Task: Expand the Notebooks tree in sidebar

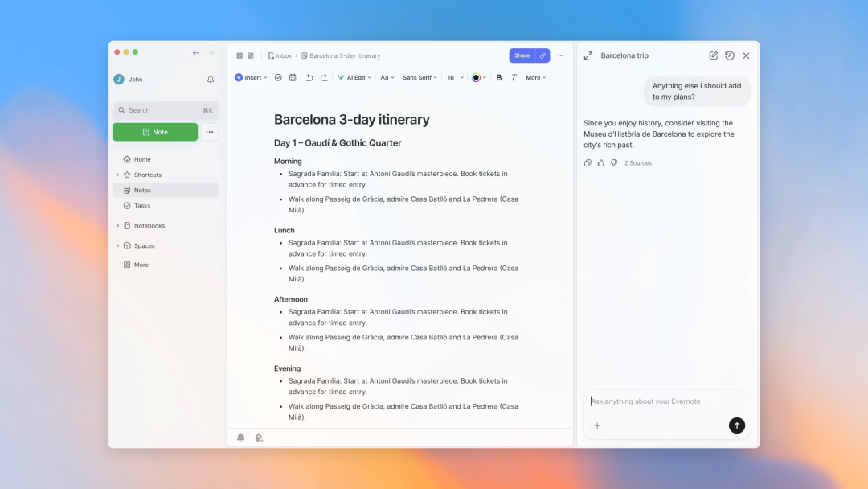Action: coord(117,226)
